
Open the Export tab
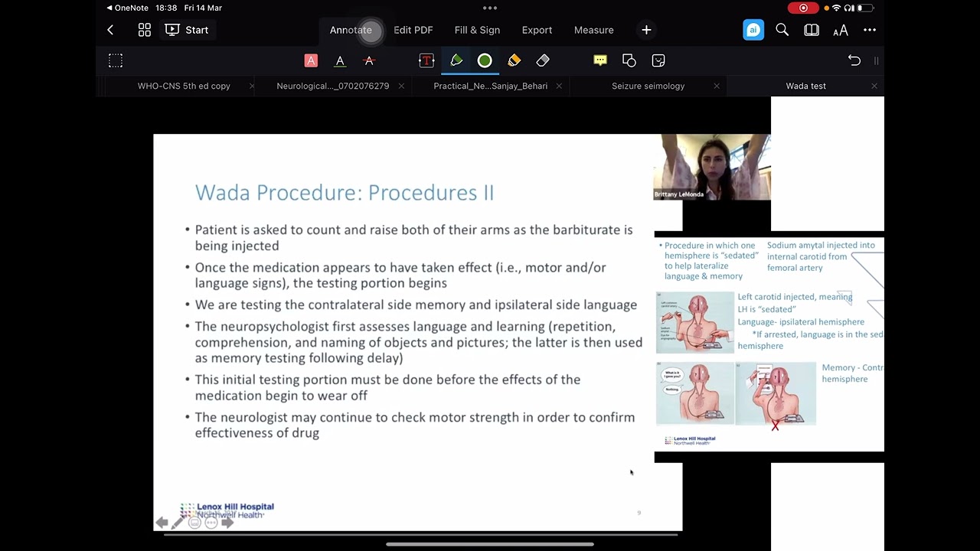pyautogui.click(x=537, y=30)
